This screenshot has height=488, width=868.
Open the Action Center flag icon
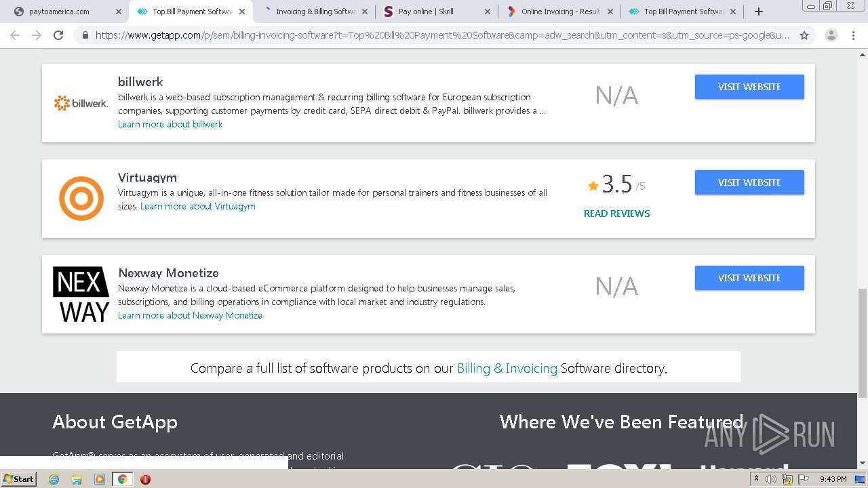pyautogui.click(x=804, y=479)
